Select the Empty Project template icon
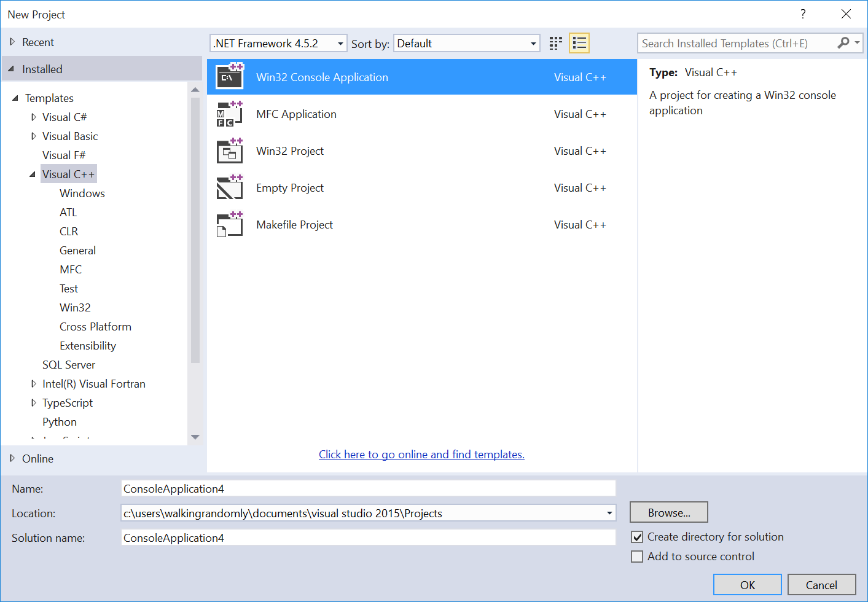The image size is (868, 602). point(229,187)
